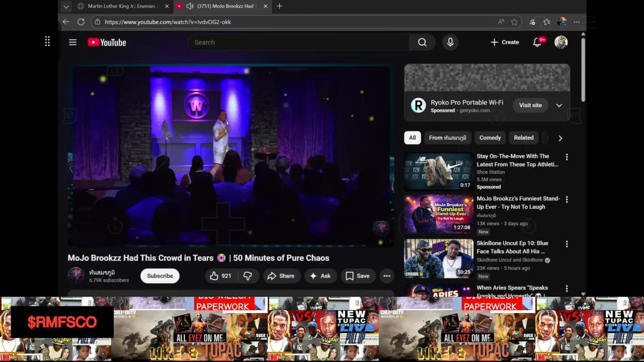Open 'SkinBone Uncut Ep 10: Blue Face' title
Image resolution: width=644 pixels, height=362 pixels.
point(512,247)
